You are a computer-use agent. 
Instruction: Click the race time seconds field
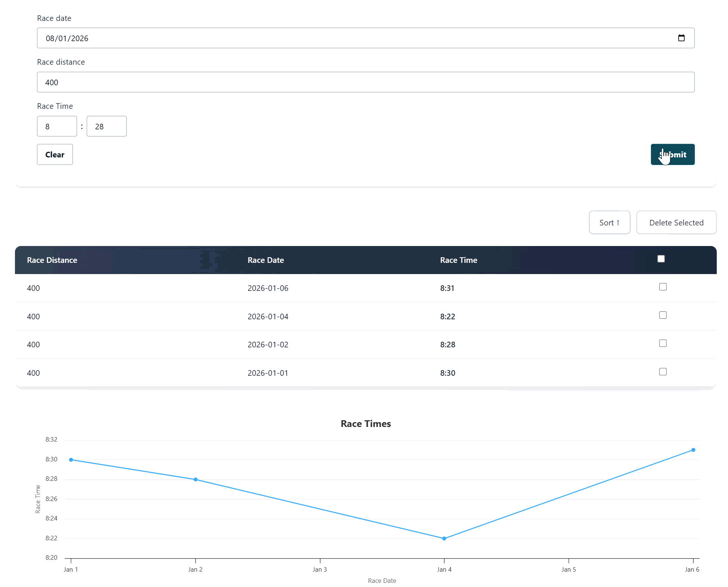pyautogui.click(x=107, y=126)
